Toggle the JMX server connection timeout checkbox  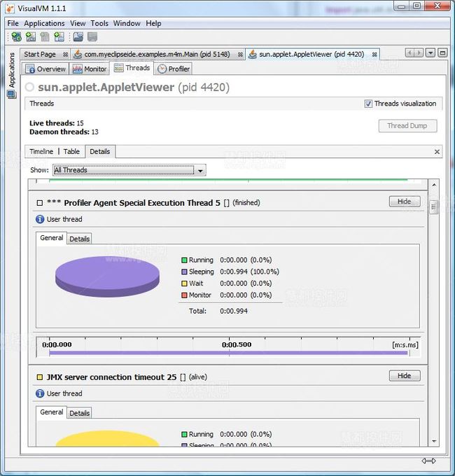(x=40, y=377)
